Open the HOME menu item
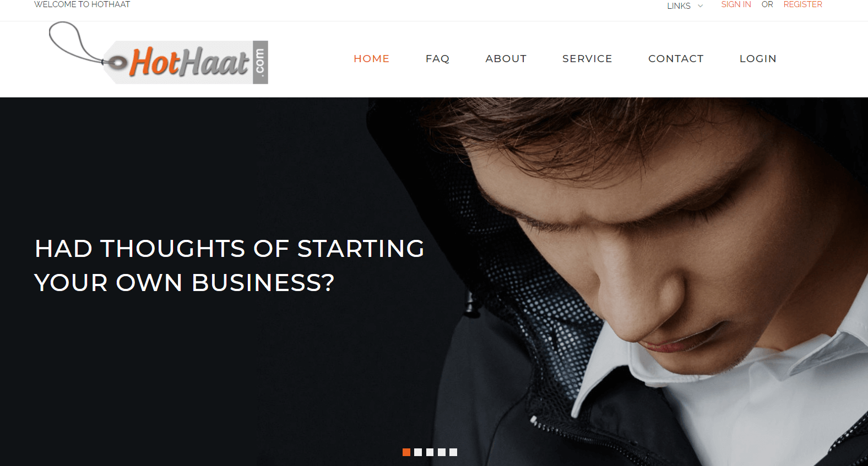Viewport: 868px width, 466px height. pyautogui.click(x=372, y=58)
